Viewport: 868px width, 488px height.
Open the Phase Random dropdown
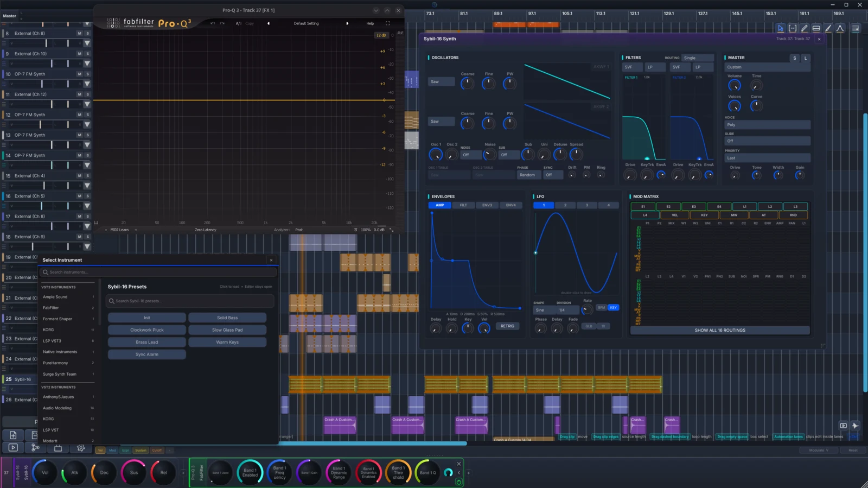[529, 175]
